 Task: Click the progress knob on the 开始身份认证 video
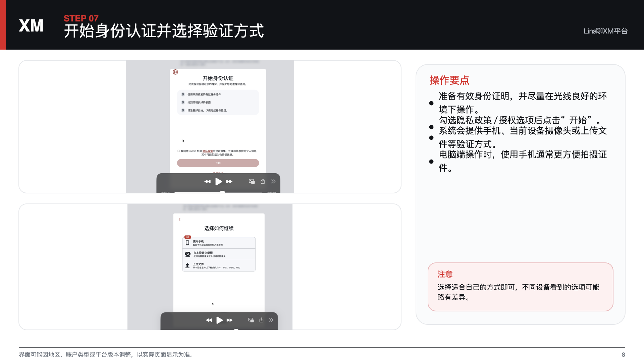(222, 192)
